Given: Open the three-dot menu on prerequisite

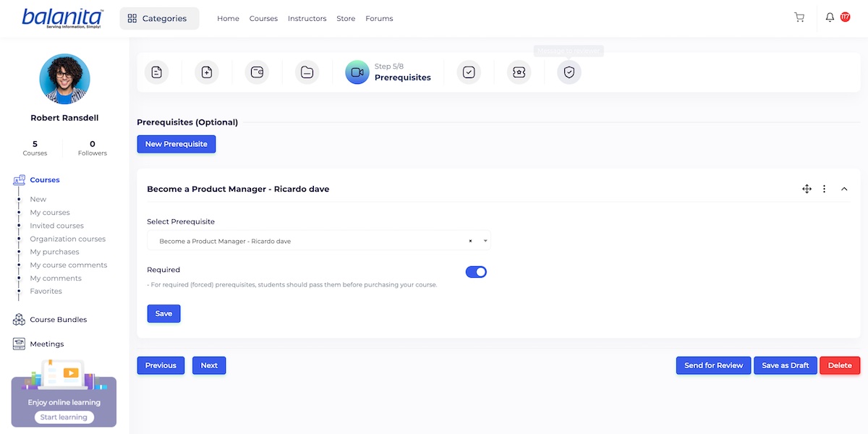Looking at the screenshot, I should tap(825, 189).
